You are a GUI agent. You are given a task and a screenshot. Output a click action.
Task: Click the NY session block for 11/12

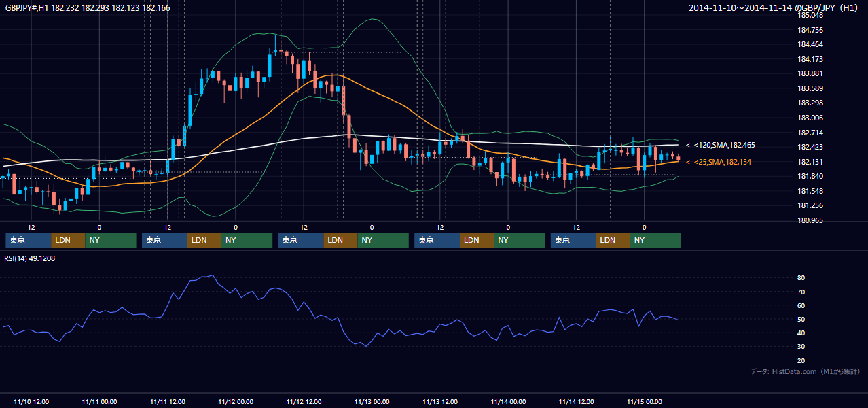(383, 240)
